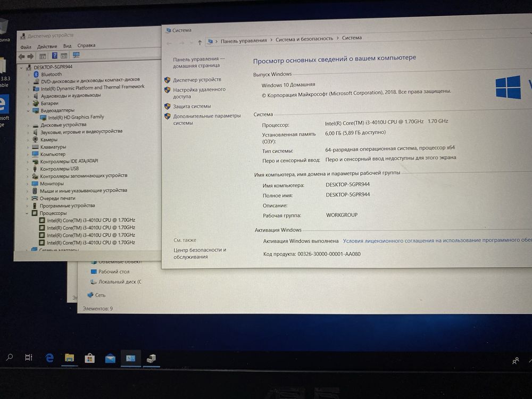Collapse the DESKTOP-5GPR944 root node
Viewport: 532px width, 399px height.
pos(22,68)
